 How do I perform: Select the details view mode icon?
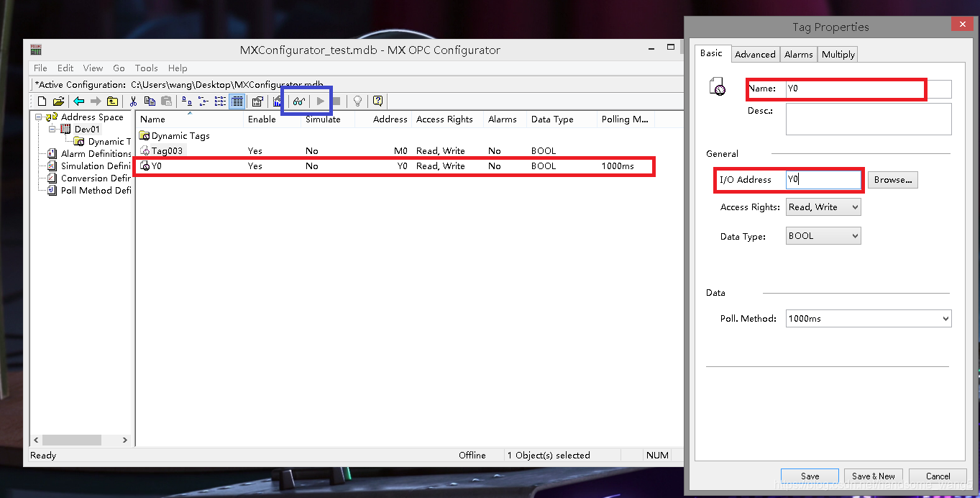(x=237, y=101)
